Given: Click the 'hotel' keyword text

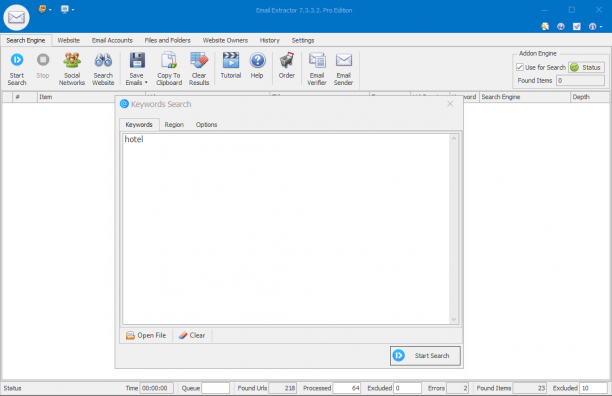Looking at the screenshot, I should [x=134, y=139].
